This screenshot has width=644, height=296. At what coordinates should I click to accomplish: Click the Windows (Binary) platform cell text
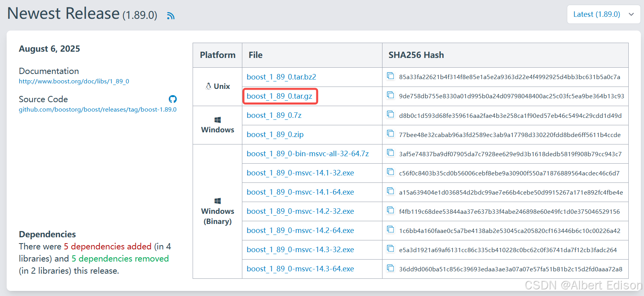218,216
